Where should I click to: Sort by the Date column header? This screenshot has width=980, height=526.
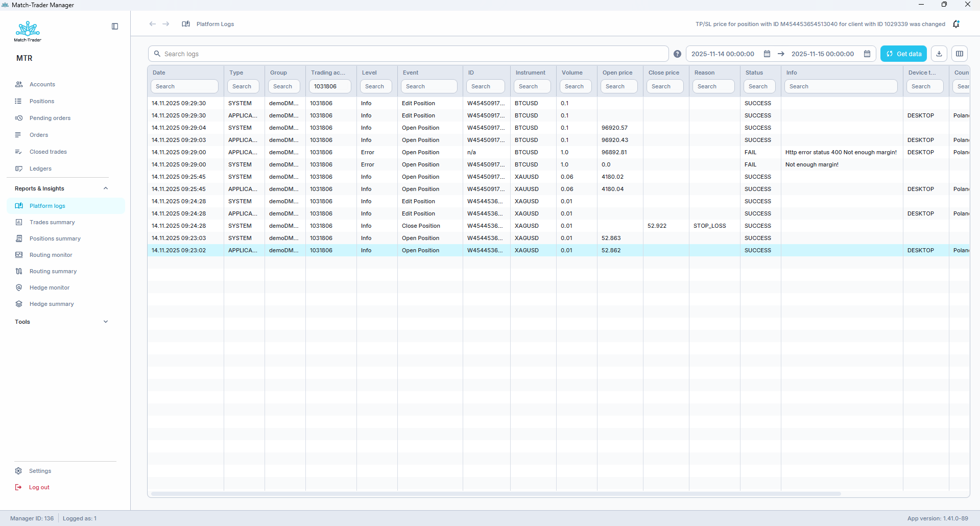(x=159, y=73)
